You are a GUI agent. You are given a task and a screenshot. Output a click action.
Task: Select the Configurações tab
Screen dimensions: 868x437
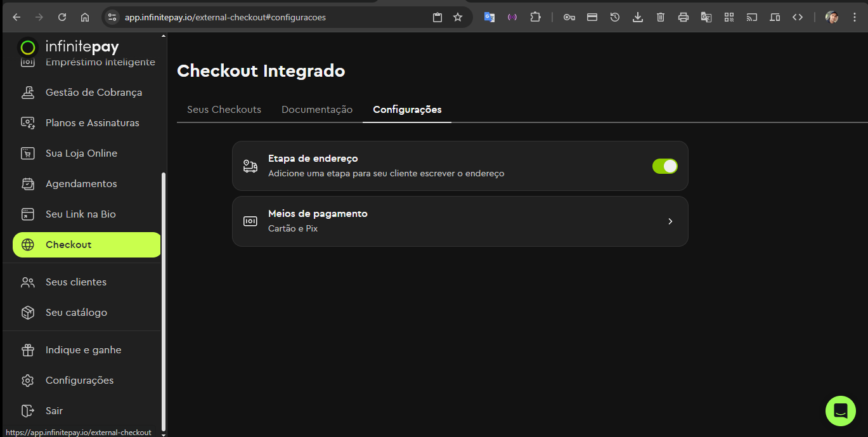point(407,110)
